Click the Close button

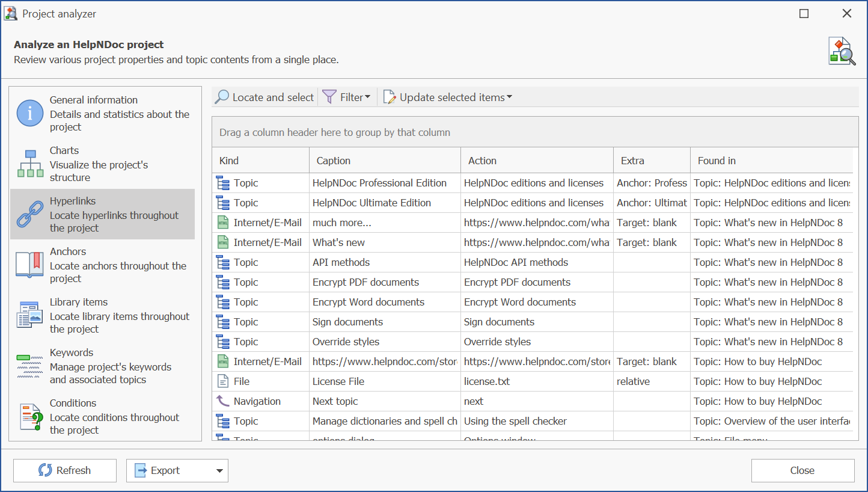(802, 470)
